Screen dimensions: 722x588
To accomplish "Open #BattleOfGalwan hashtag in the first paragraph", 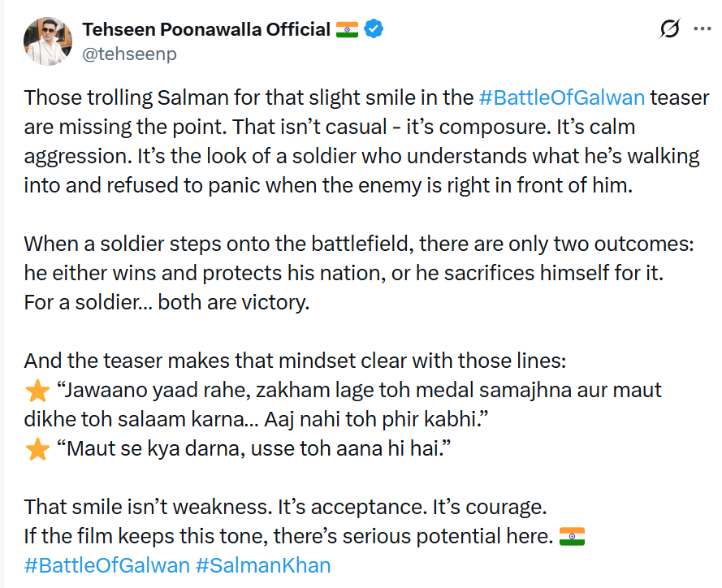I will [x=562, y=98].
